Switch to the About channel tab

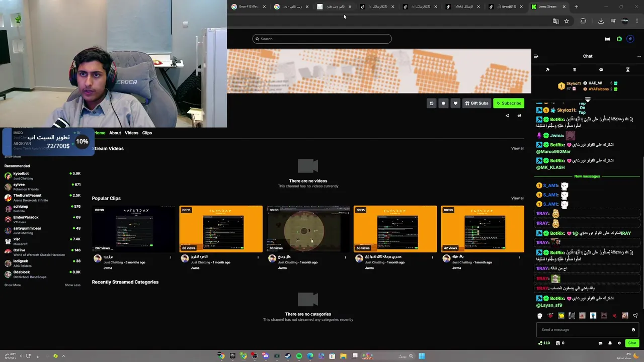tap(115, 133)
